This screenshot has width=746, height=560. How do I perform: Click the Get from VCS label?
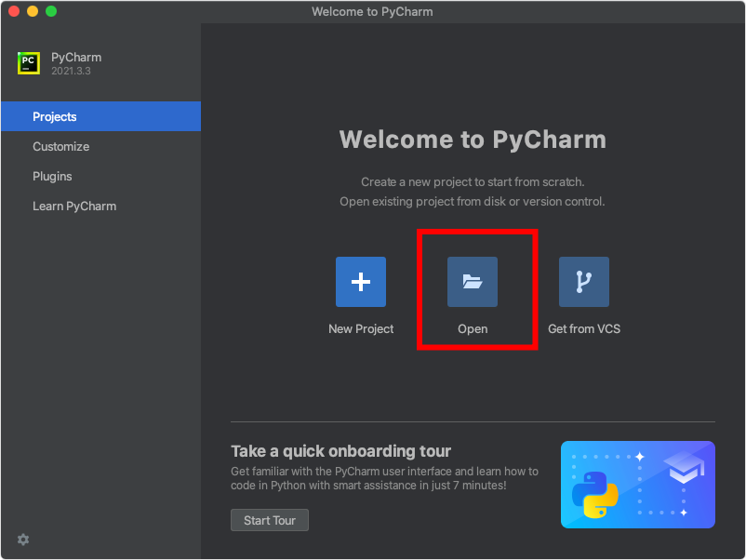[x=584, y=328]
